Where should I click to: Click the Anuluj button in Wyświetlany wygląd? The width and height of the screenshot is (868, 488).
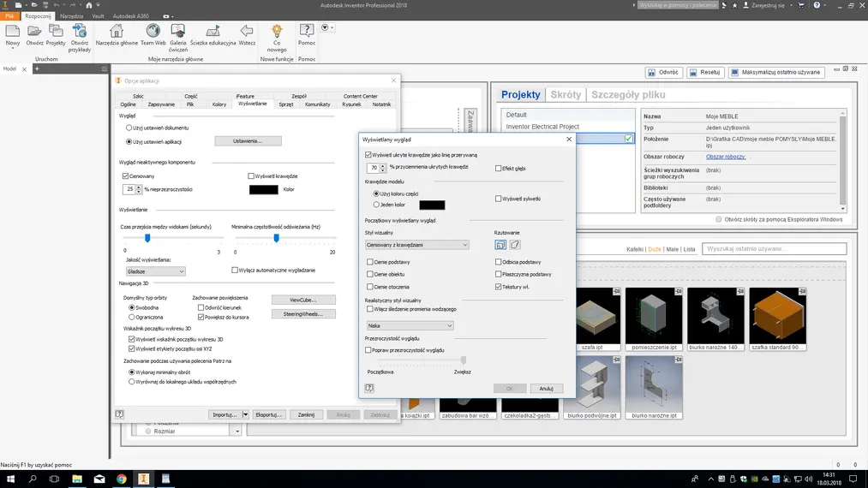tap(546, 388)
